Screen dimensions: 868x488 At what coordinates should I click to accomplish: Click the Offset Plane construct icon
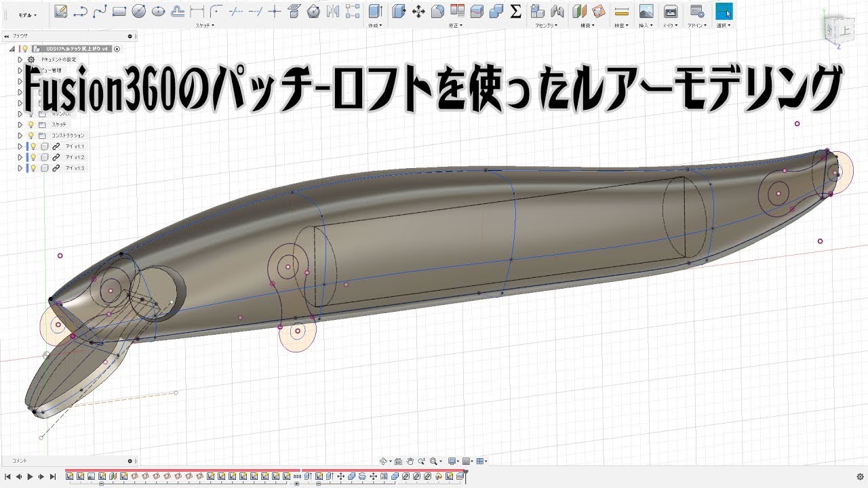pos(579,11)
